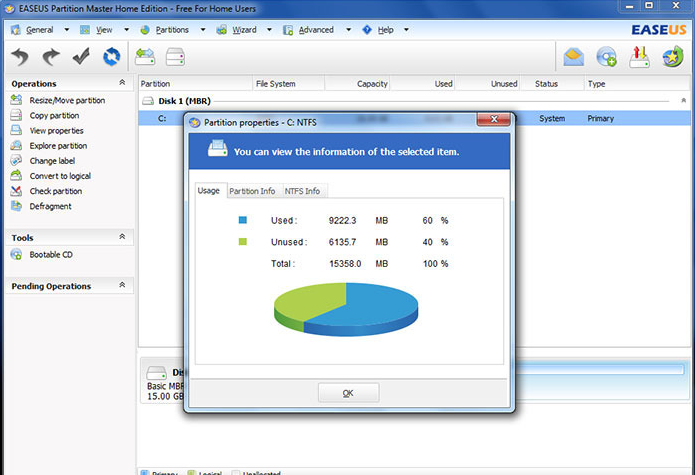Open the Partitions menu
This screenshot has width=695, height=475.
pos(172,30)
